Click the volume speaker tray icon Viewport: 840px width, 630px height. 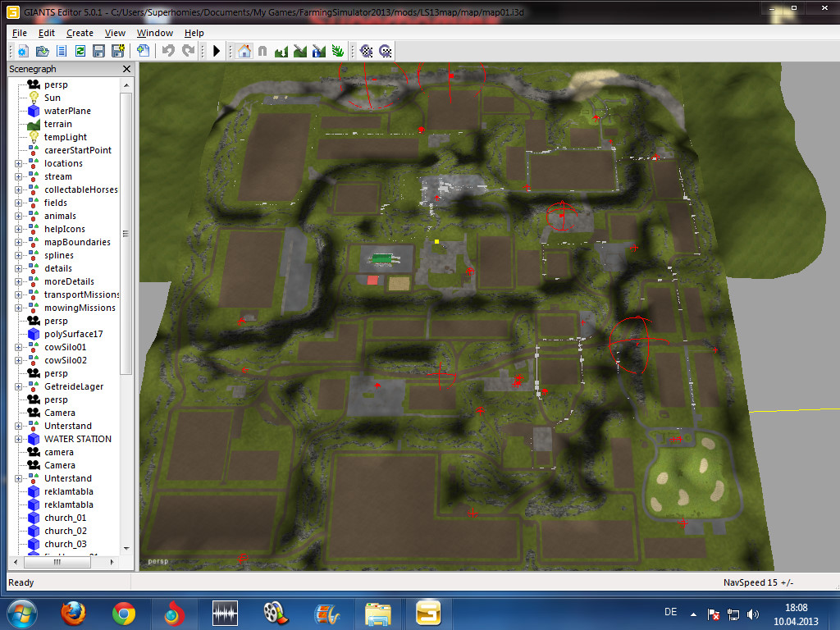point(753,614)
